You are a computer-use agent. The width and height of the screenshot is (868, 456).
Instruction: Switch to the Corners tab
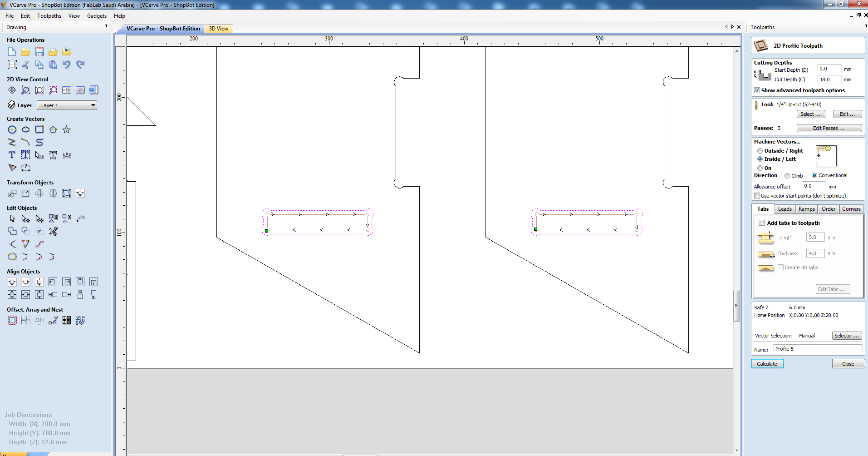pos(851,209)
